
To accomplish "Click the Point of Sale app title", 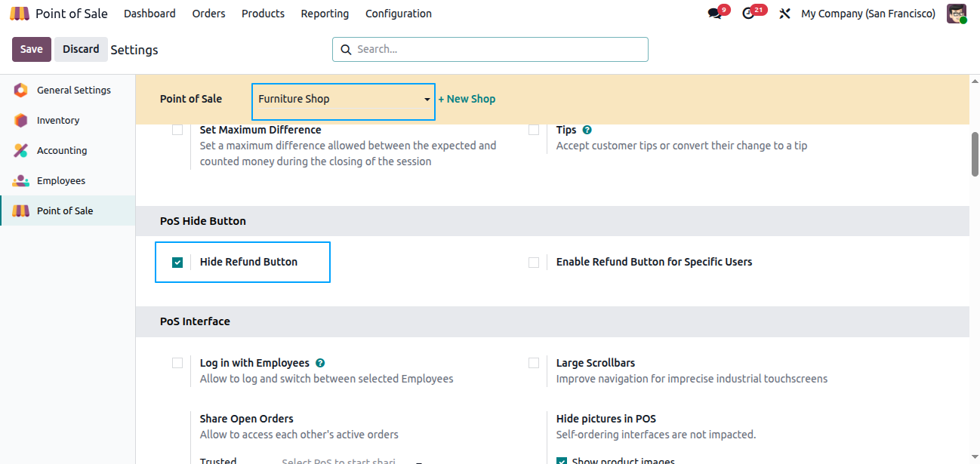I will 72,14.
